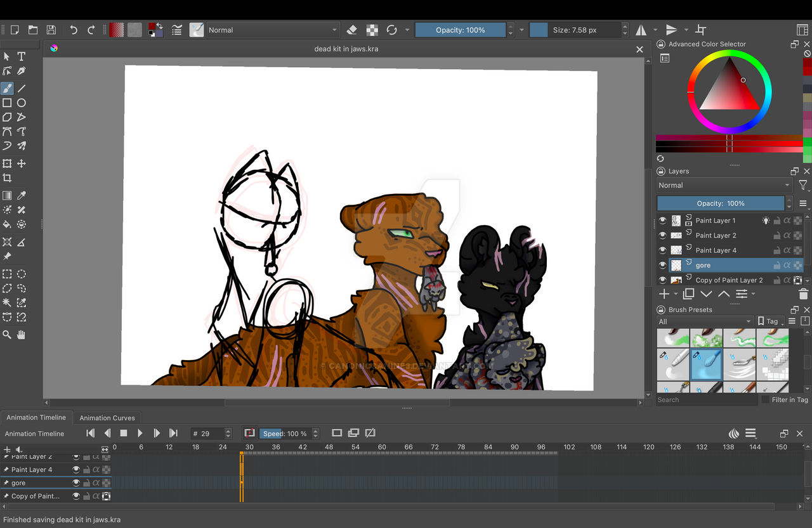Undo the last action
Image resolution: width=812 pixels, height=528 pixels.
(x=74, y=30)
